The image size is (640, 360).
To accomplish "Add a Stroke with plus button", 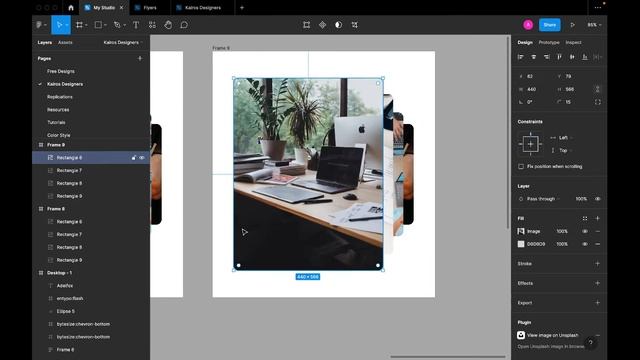I will pos(598,264).
